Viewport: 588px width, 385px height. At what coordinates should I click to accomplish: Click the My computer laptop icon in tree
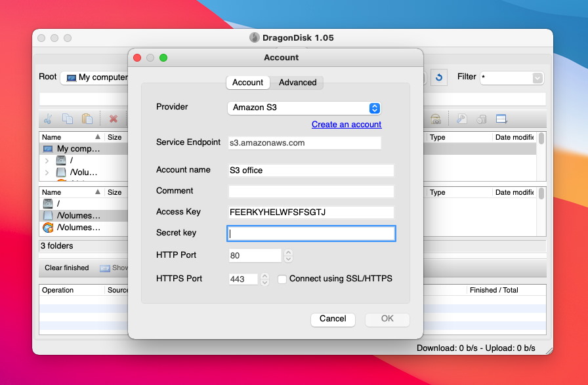48,149
